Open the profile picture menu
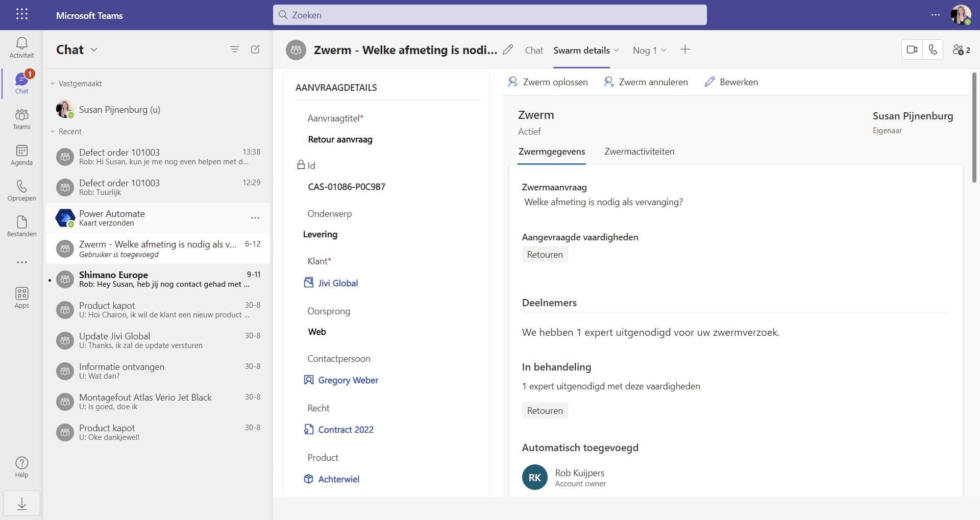Screen dimensions: 980x520 [x=961, y=15]
